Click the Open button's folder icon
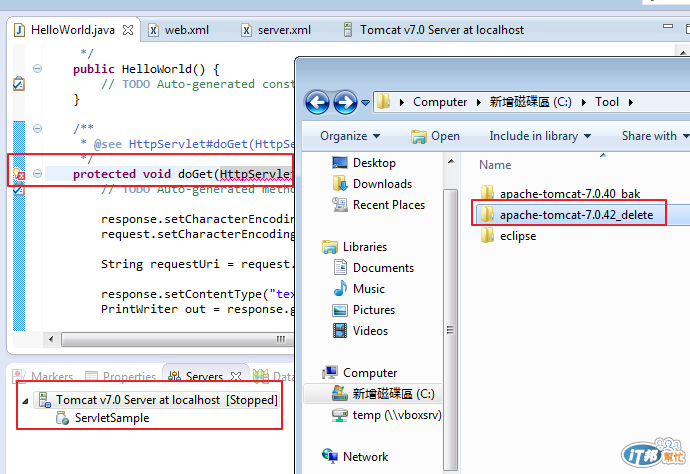Image resolution: width=690 pixels, height=474 pixels. coord(418,137)
